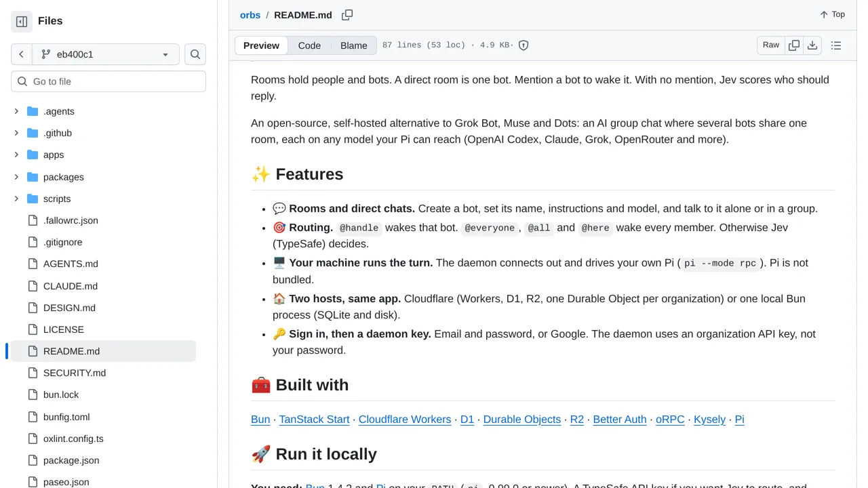Click the back arrow beside branch selector
This screenshot has height=488, width=868.
point(22,54)
